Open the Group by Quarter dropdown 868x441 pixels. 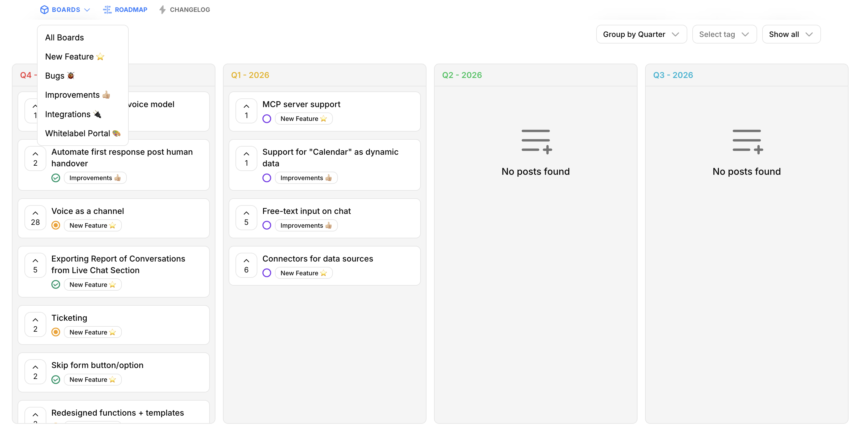point(641,34)
